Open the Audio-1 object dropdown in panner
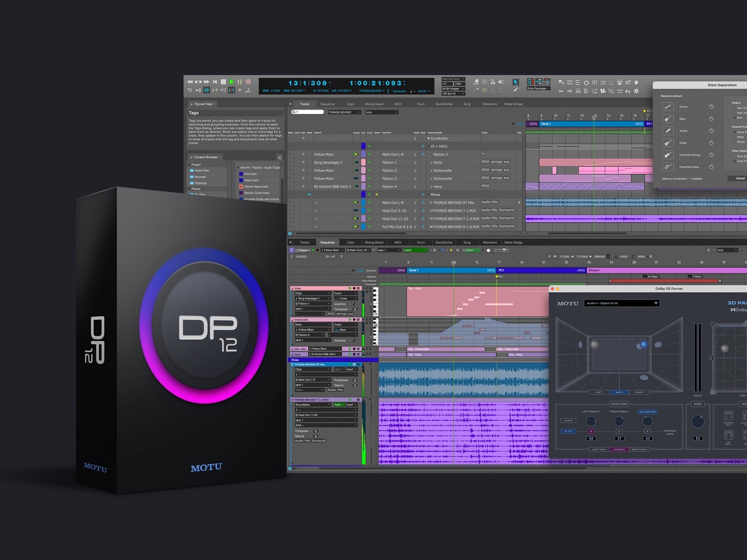The image size is (747, 560). [621, 303]
